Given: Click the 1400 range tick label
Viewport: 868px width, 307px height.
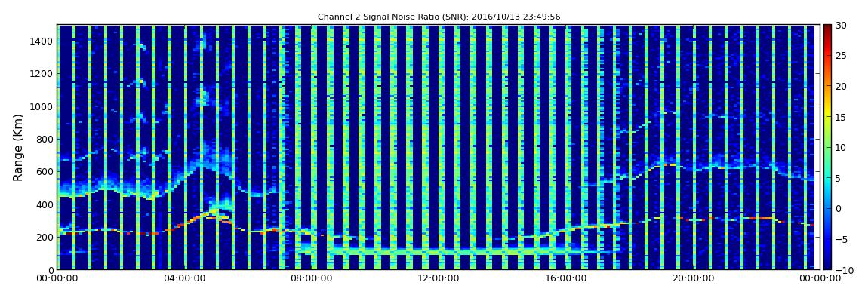Looking at the screenshot, I should pyautogui.click(x=42, y=41).
